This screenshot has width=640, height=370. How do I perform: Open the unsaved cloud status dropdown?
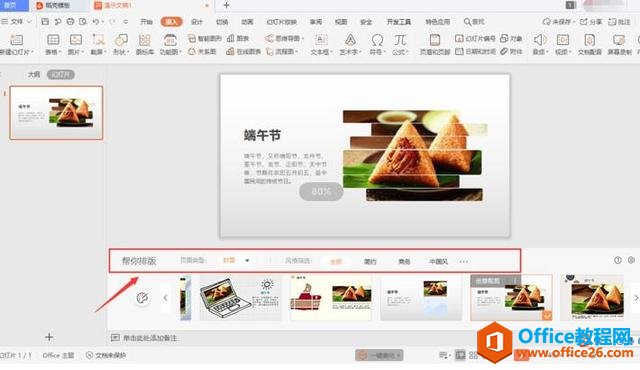(559, 22)
